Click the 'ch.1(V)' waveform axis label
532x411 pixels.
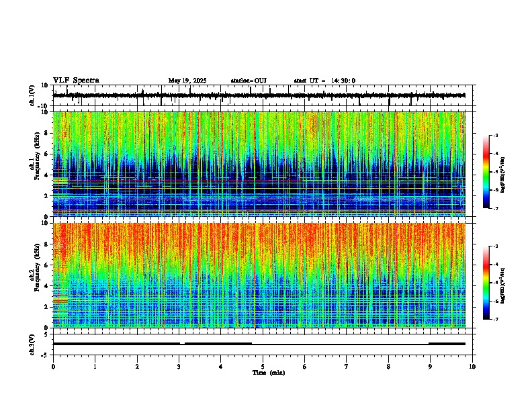tap(32, 95)
